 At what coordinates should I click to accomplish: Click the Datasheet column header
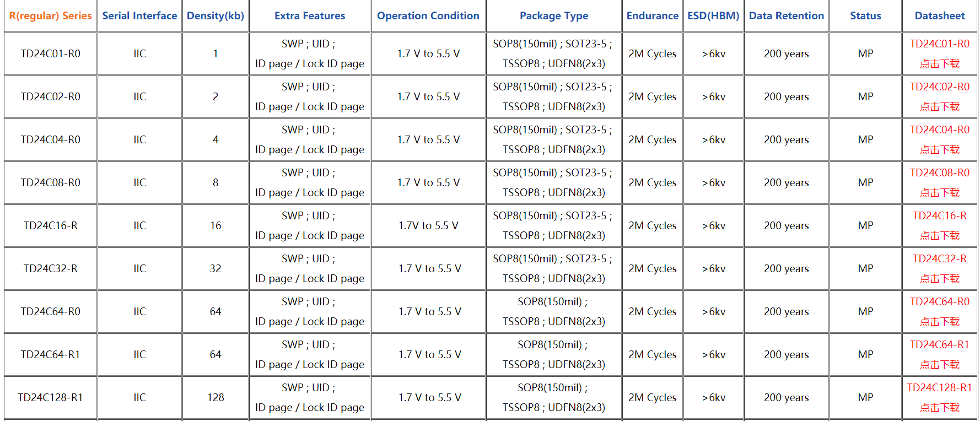pos(939,16)
